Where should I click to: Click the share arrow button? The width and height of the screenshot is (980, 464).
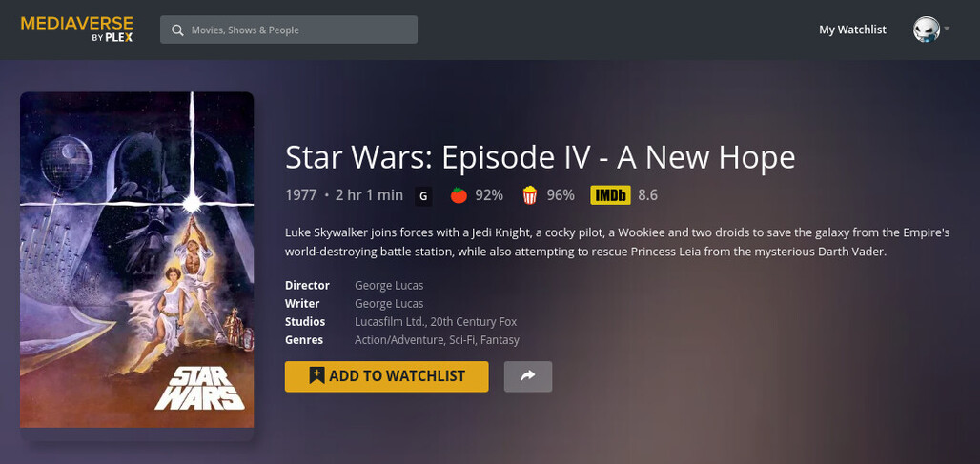pos(528,376)
